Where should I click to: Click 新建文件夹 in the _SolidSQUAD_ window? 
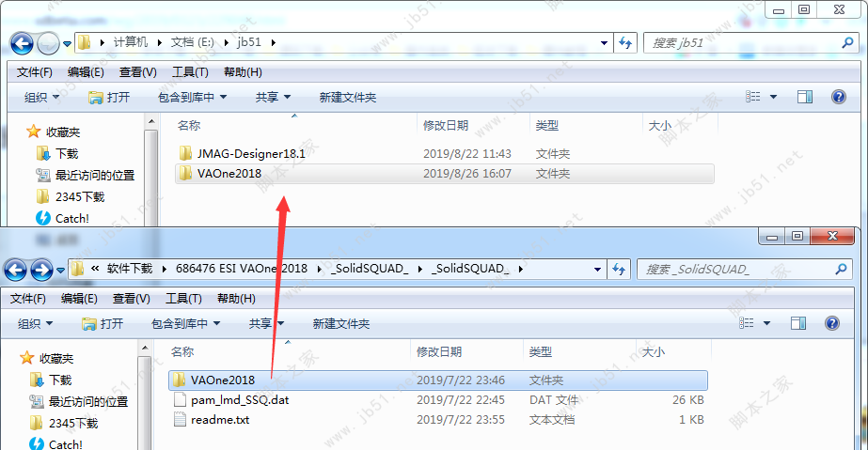(341, 323)
